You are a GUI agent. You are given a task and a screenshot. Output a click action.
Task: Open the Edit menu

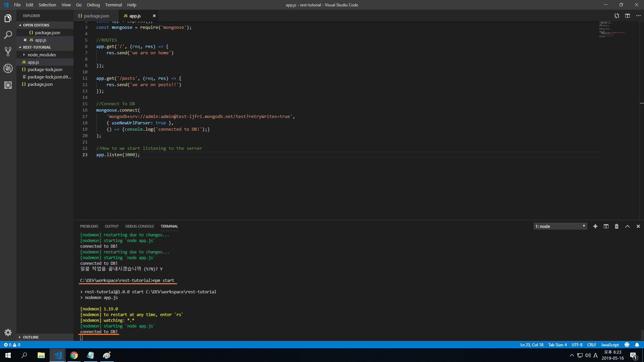[30, 5]
